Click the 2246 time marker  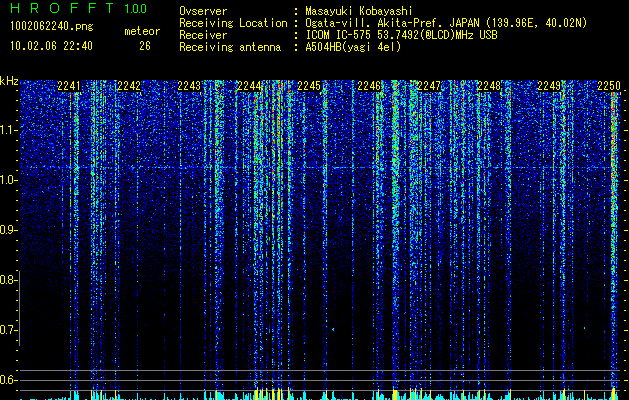pyautogui.click(x=369, y=86)
